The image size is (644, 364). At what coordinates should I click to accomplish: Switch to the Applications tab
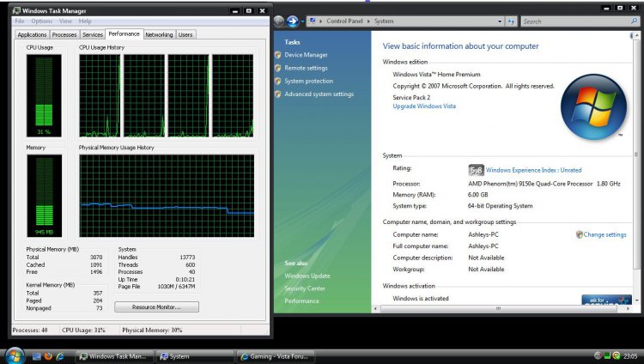pos(32,35)
